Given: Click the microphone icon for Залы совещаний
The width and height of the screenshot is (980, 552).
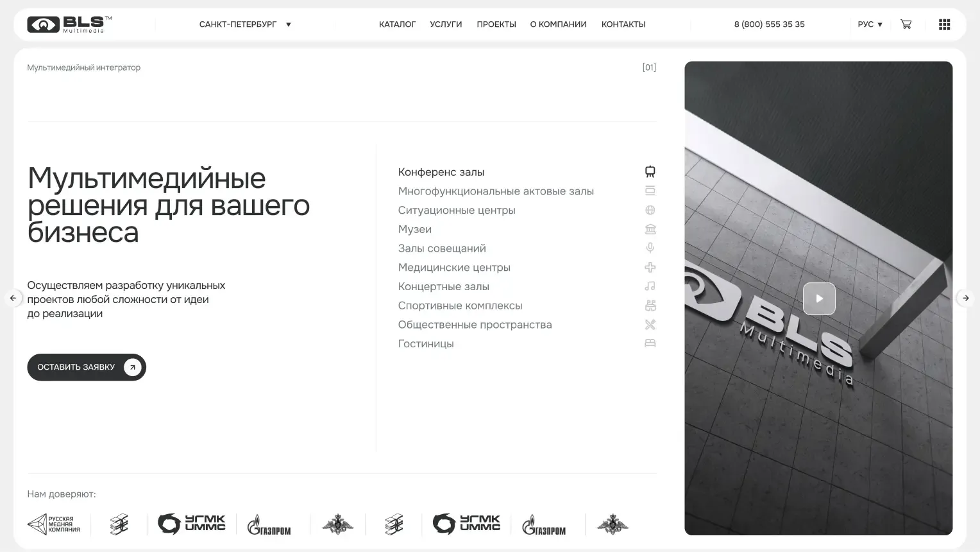Looking at the screenshot, I should click(650, 248).
